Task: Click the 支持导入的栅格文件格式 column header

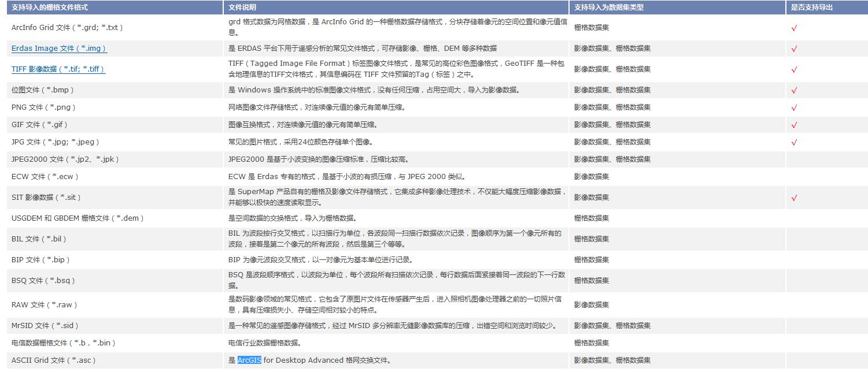Action: [x=50, y=8]
